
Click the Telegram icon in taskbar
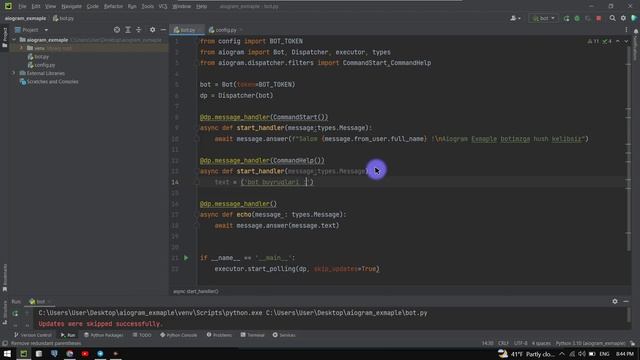[100, 353]
